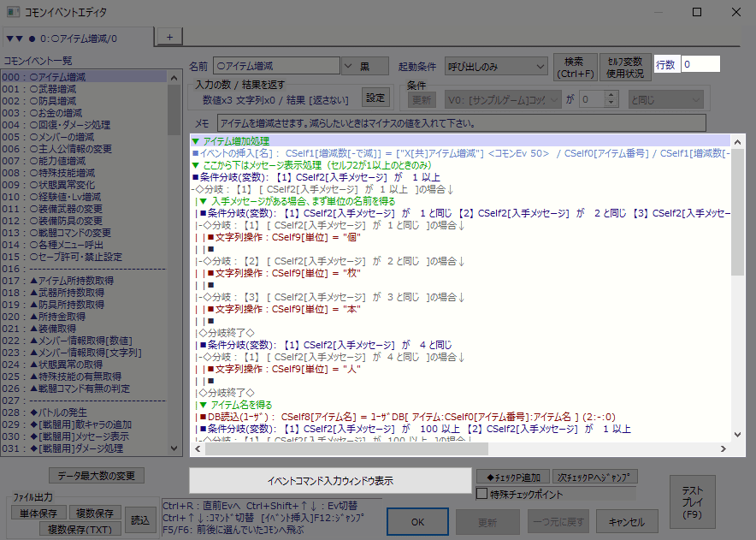
Task: Click ◆チェックP追加 button
Action: (x=513, y=478)
